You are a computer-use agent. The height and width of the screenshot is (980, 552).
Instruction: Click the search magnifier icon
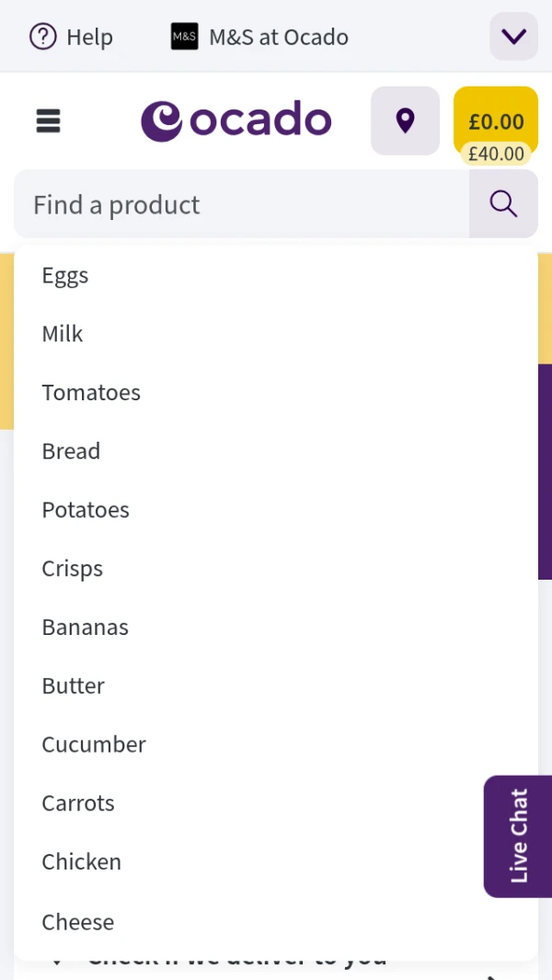(503, 204)
